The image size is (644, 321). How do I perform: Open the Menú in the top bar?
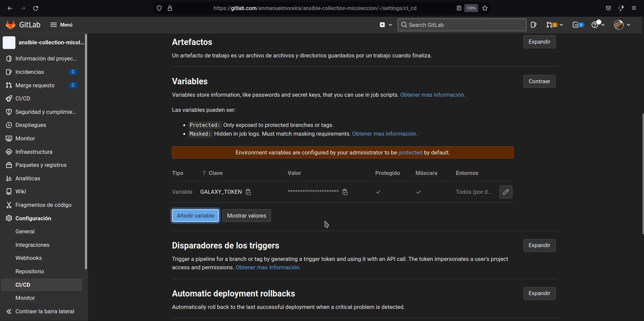61,25
